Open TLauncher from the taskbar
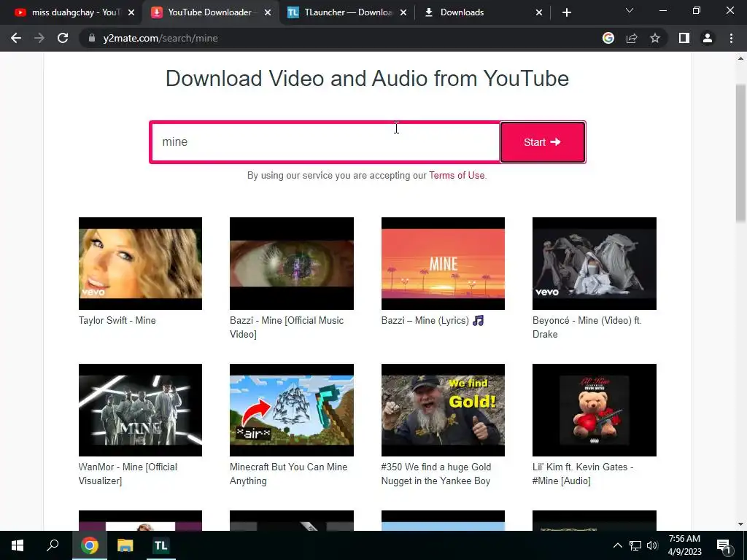Image resolution: width=747 pixels, height=560 pixels. pyautogui.click(x=160, y=545)
